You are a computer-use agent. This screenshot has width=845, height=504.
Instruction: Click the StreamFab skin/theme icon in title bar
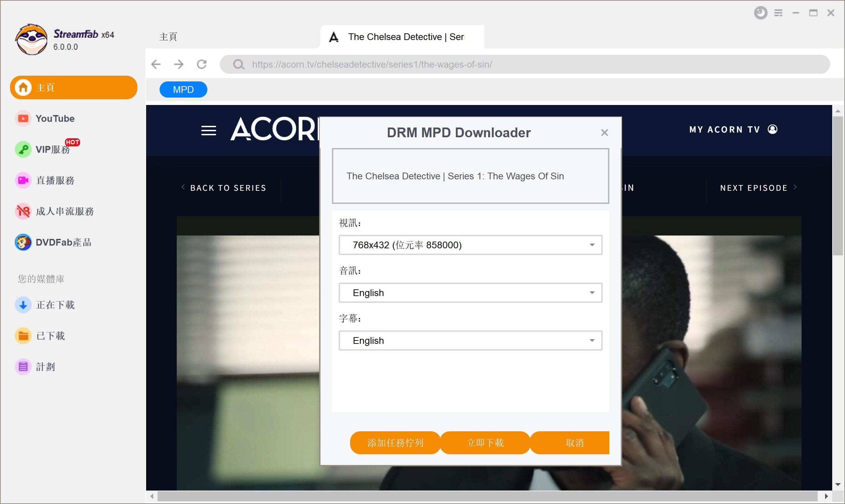pos(760,13)
